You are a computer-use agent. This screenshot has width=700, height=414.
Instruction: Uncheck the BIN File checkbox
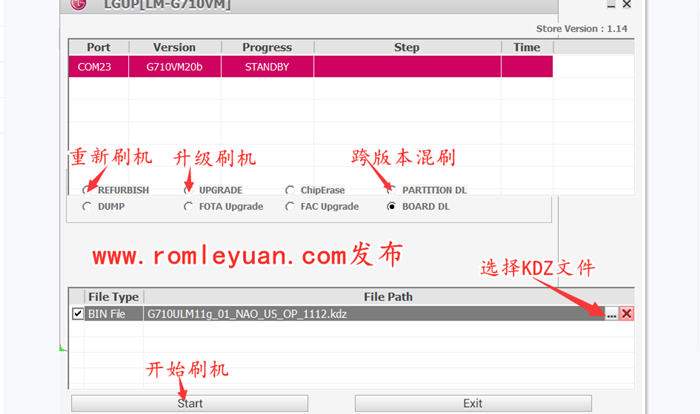point(78,314)
